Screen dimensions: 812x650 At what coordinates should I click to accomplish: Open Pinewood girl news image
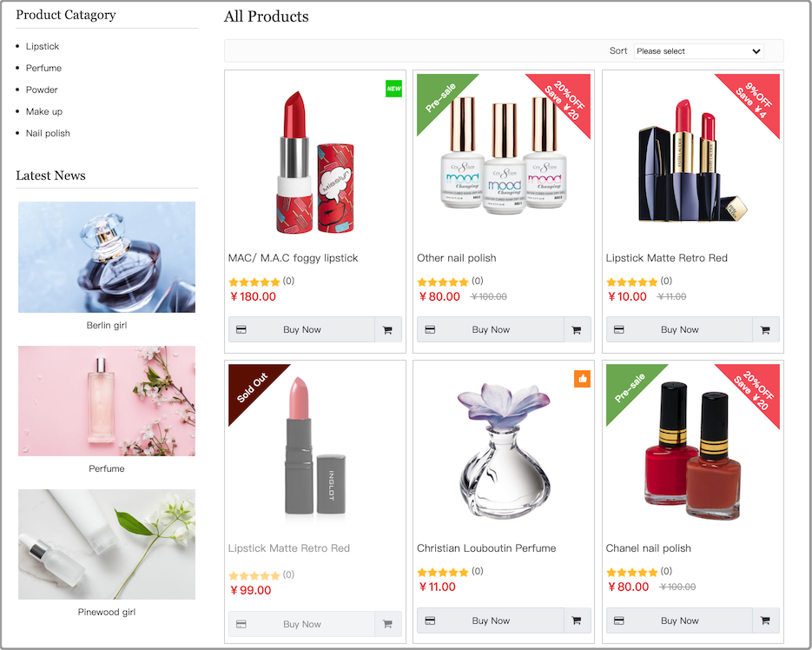107,544
